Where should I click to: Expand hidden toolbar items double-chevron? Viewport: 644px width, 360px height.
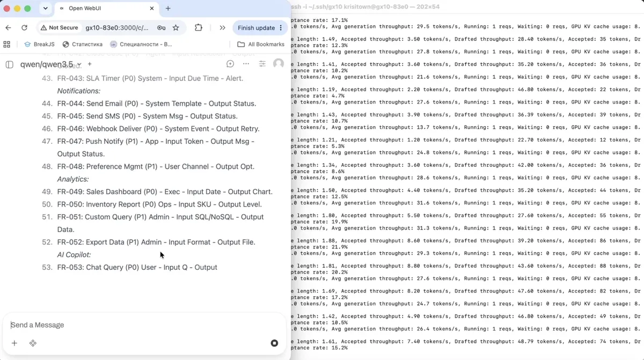(x=222, y=28)
